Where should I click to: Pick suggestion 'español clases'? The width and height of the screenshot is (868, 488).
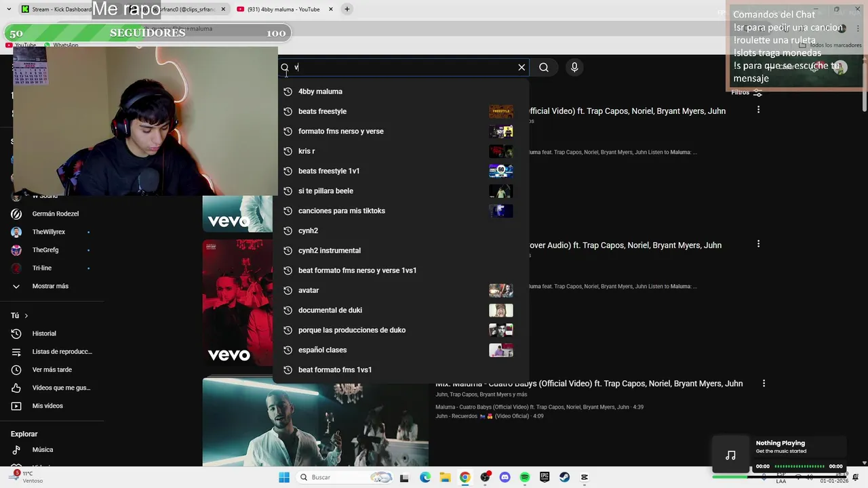click(x=401, y=350)
